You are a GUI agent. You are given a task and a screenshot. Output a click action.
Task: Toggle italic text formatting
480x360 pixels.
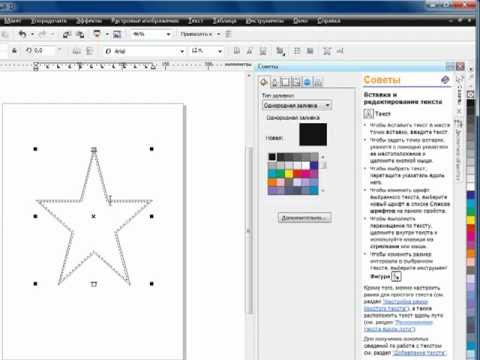(x=250, y=51)
